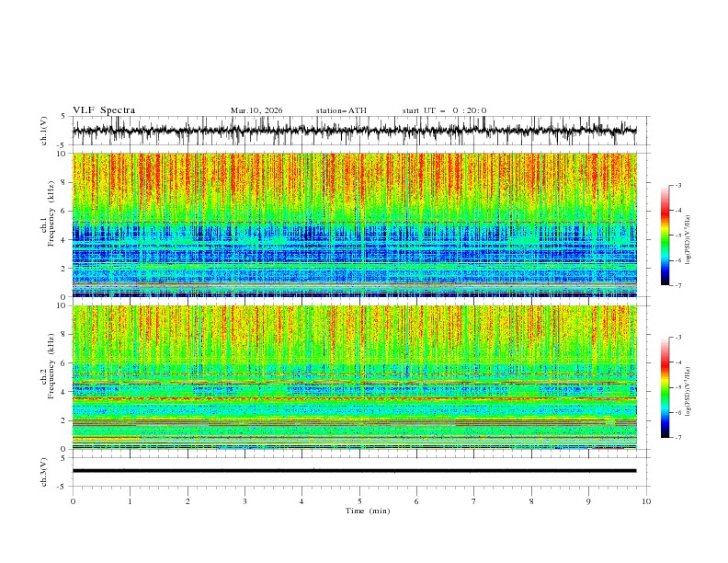Click the ch.1 Frequency (kHz) axis label

pyautogui.click(x=48, y=213)
